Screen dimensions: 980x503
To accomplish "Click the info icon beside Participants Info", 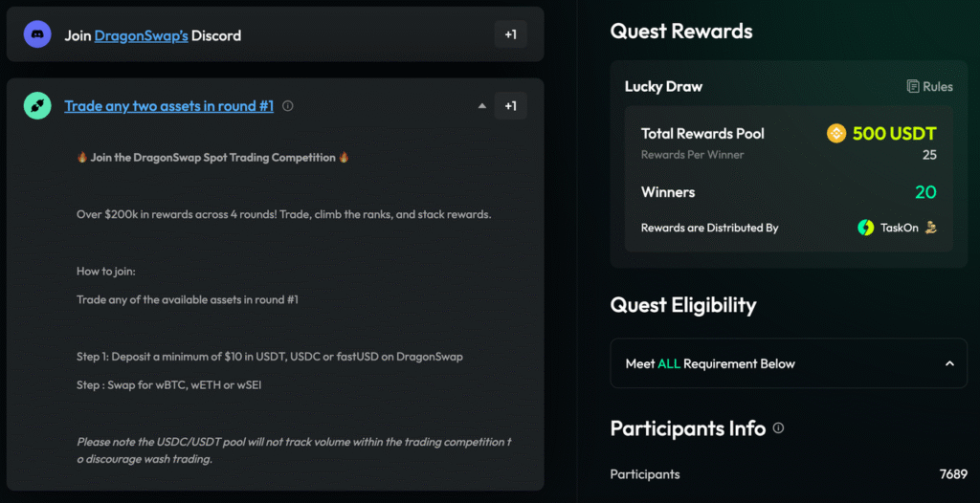I will point(778,428).
